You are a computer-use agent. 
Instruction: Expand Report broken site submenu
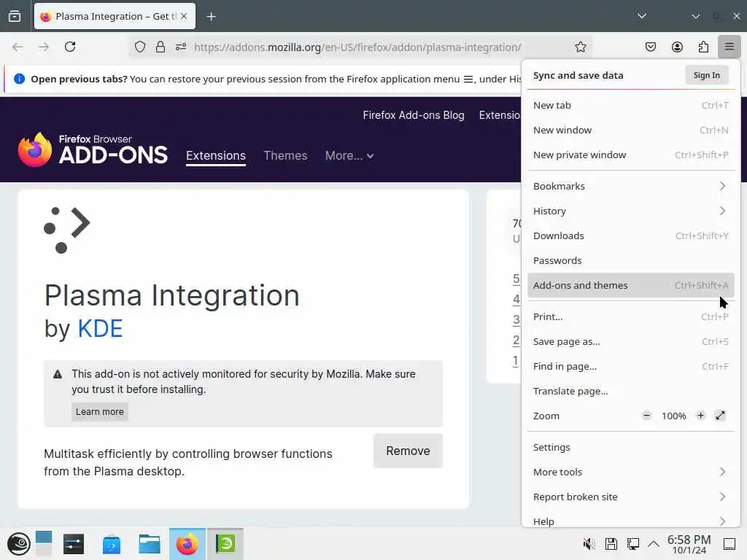pos(631,497)
